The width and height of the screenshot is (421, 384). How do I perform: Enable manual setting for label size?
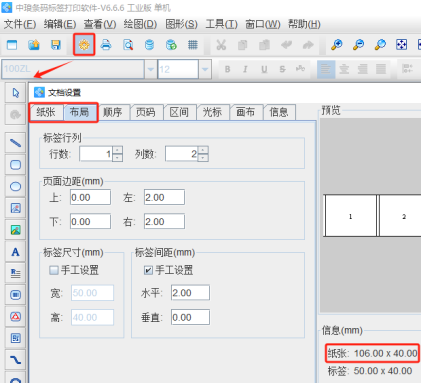point(54,270)
